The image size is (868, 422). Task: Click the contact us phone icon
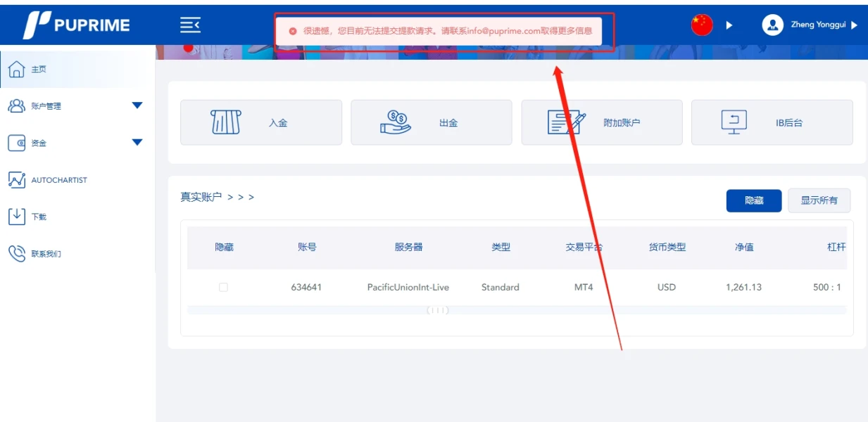point(16,253)
